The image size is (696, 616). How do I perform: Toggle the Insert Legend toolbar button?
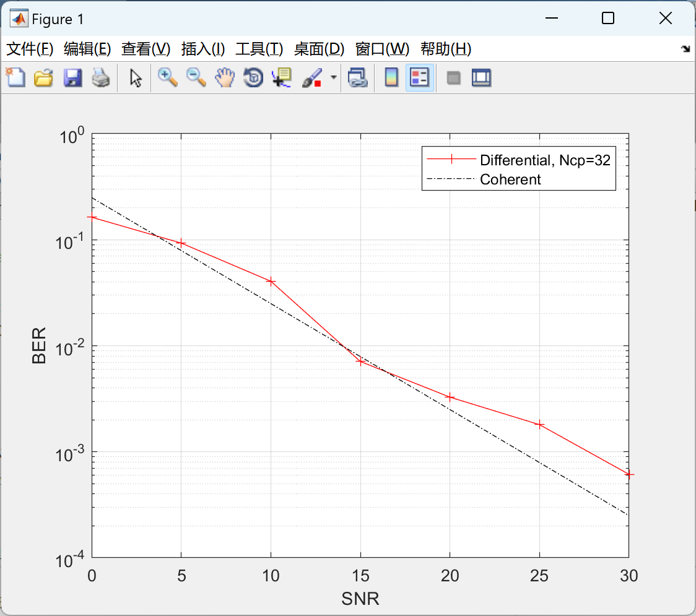(419, 77)
